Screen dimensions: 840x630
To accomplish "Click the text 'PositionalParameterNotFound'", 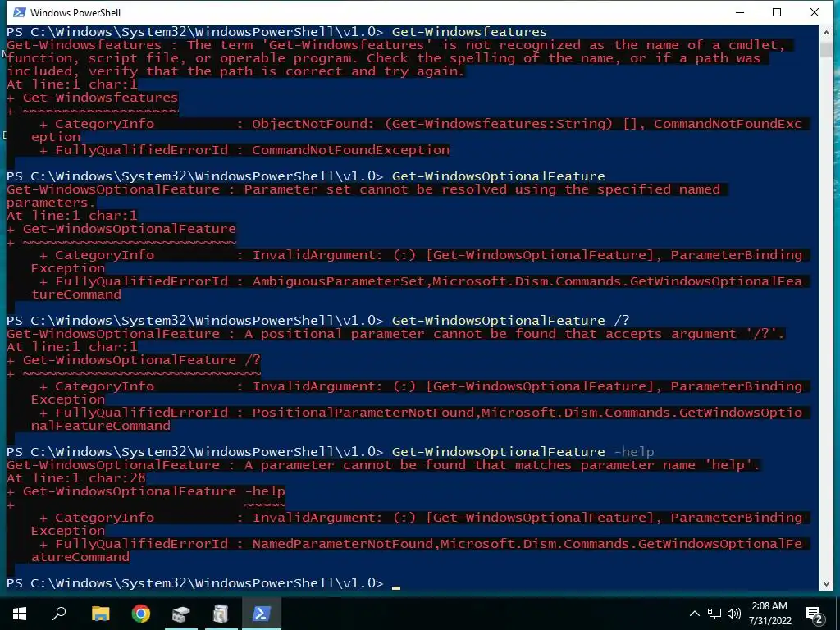I will 363,413.
